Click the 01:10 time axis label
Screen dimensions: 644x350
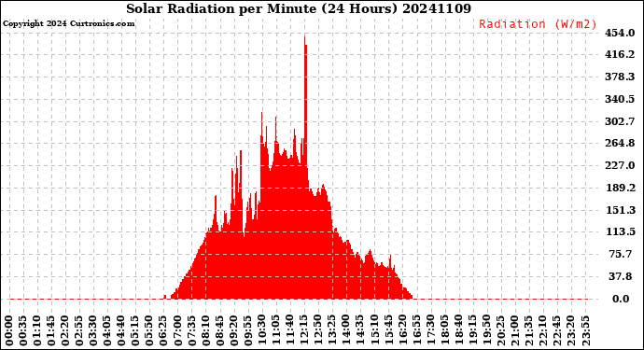pos(37,331)
